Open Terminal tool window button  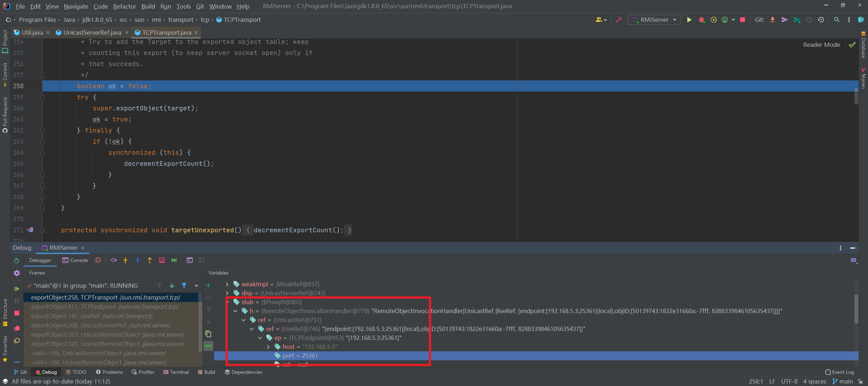click(x=176, y=372)
